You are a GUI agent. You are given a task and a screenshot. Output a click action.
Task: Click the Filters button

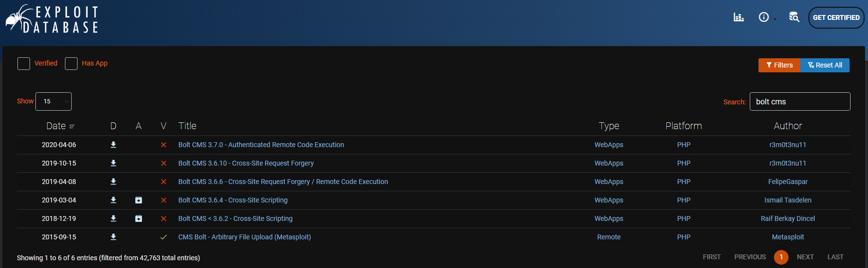[779, 65]
